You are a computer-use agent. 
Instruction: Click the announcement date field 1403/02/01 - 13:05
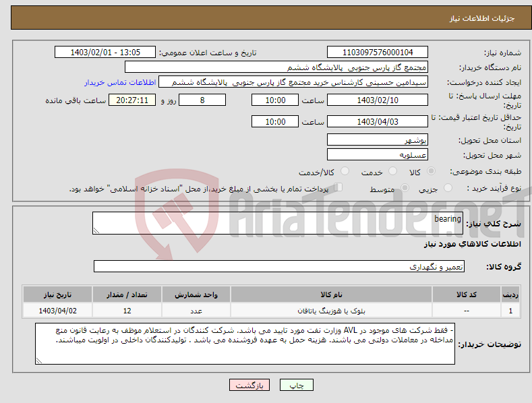[x=105, y=53]
